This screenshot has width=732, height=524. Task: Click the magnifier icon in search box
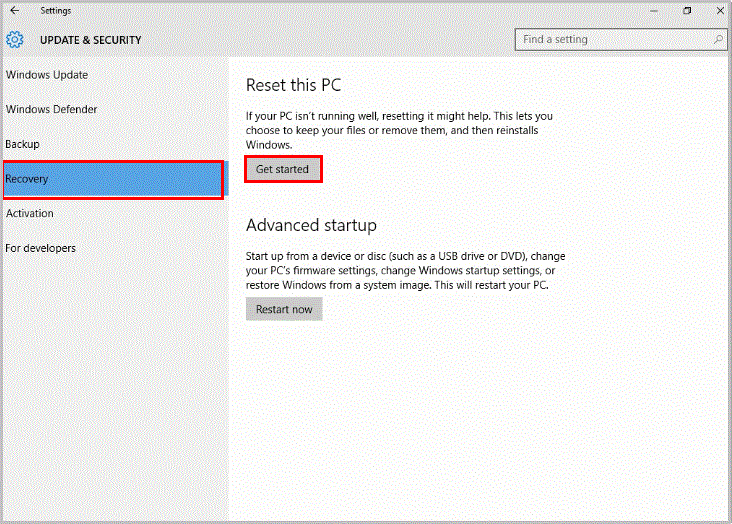click(x=718, y=40)
